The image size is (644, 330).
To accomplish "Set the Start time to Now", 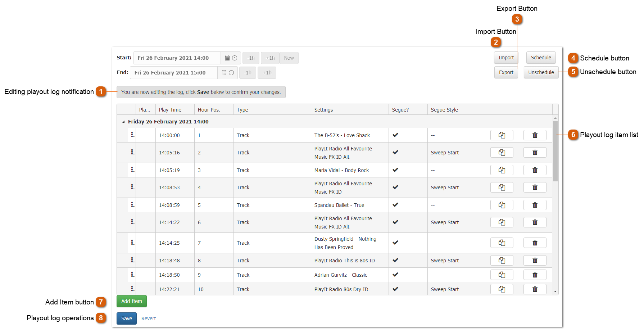I will pos(289,58).
